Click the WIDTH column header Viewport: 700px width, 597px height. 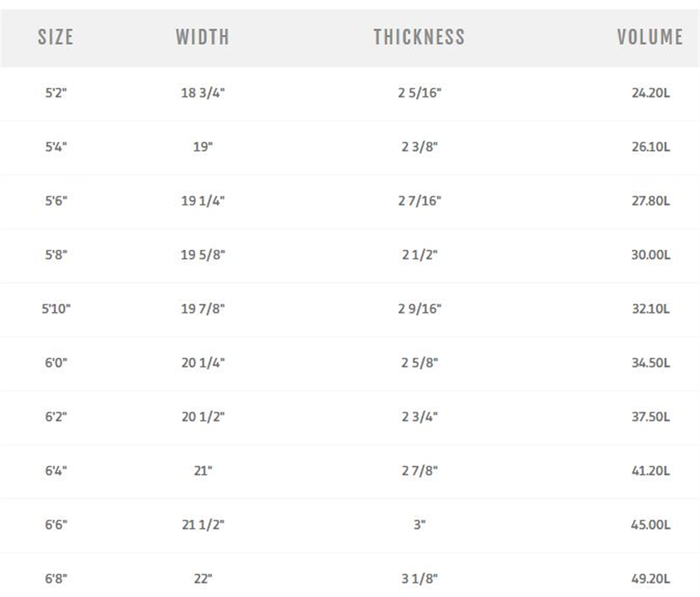coord(202,37)
